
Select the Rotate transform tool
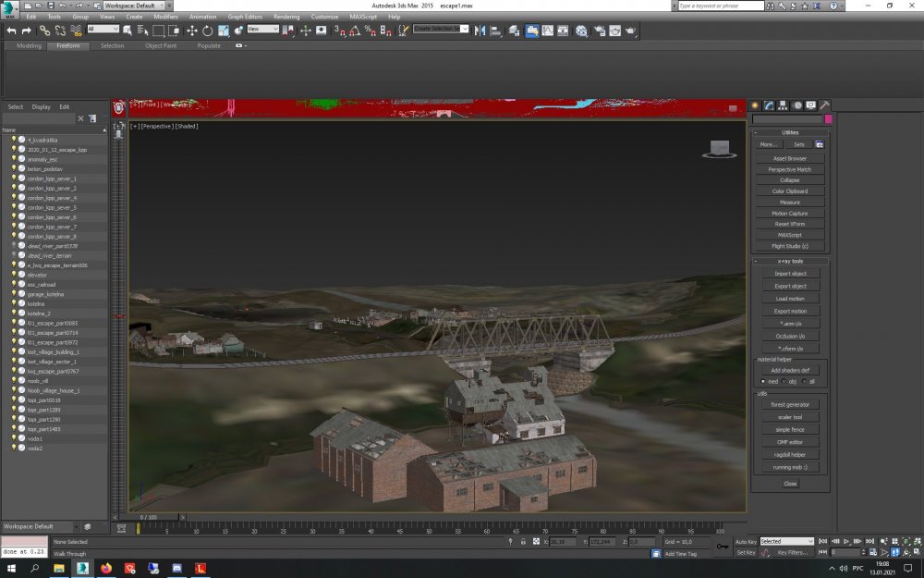point(208,31)
